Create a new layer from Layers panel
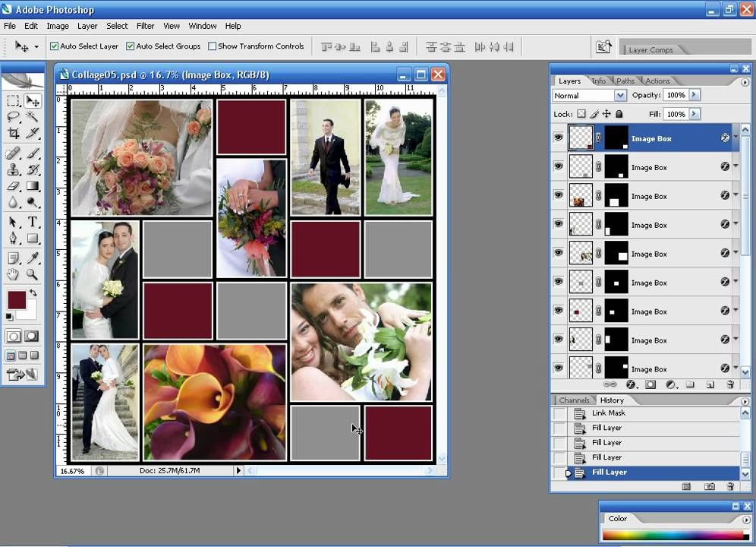 710,385
